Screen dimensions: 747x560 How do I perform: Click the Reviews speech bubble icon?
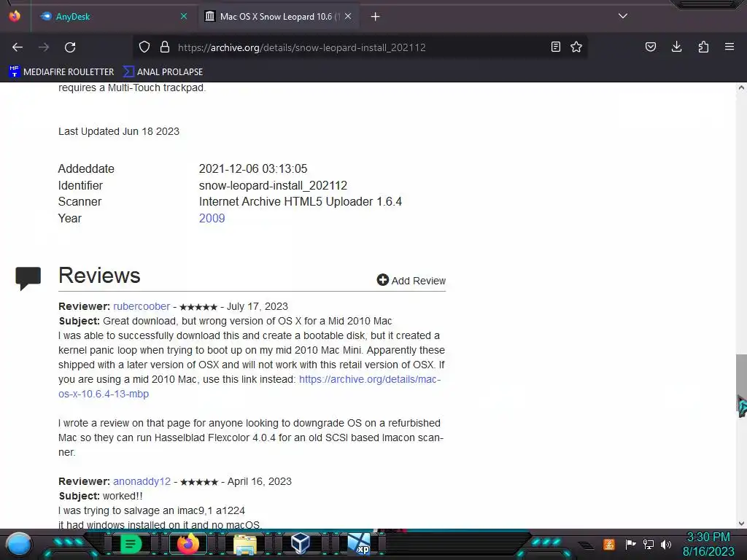click(x=28, y=278)
